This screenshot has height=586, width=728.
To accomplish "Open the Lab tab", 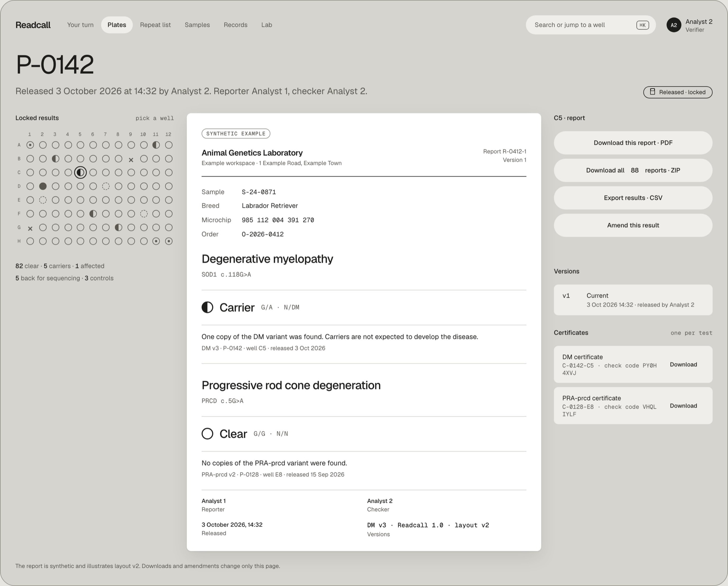I will [267, 25].
